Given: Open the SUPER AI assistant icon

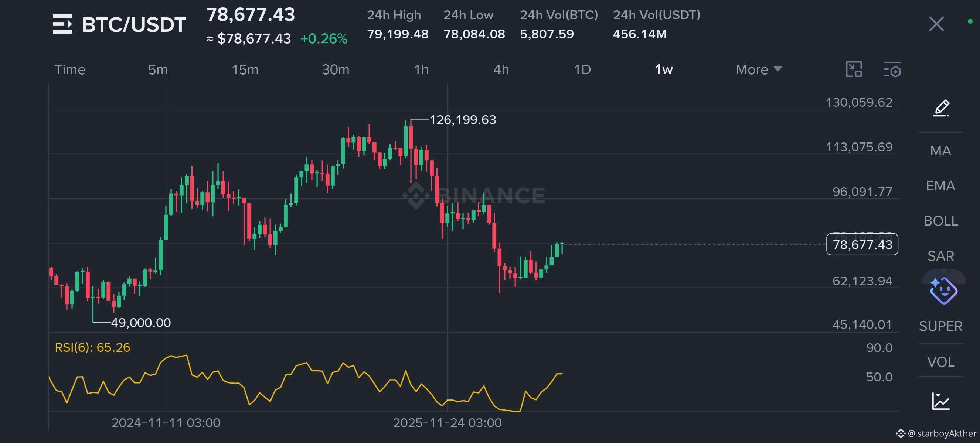Looking at the screenshot, I should (943, 291).
